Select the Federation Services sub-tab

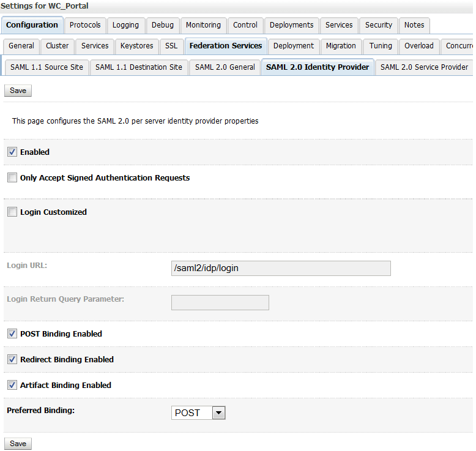[x=226, y=46]
